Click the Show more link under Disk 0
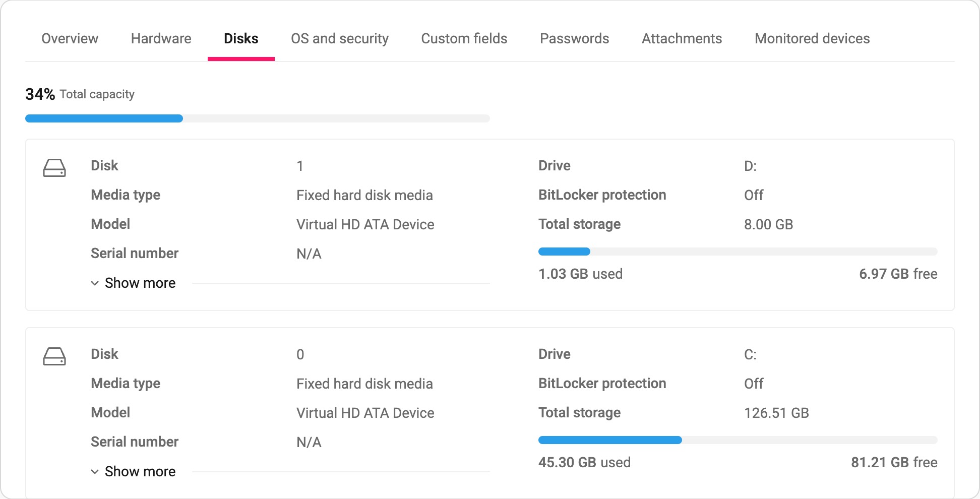 (x=140, y=472)
